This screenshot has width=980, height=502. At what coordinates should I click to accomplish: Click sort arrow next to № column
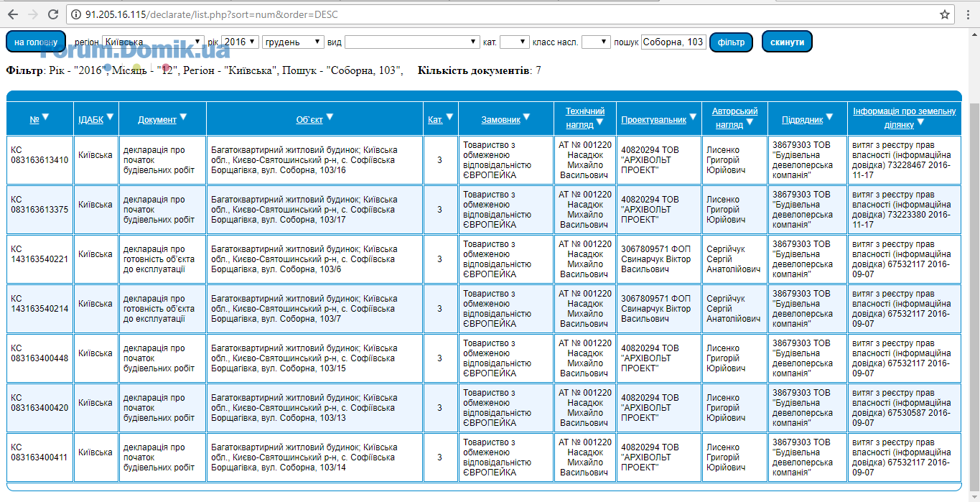45,117
